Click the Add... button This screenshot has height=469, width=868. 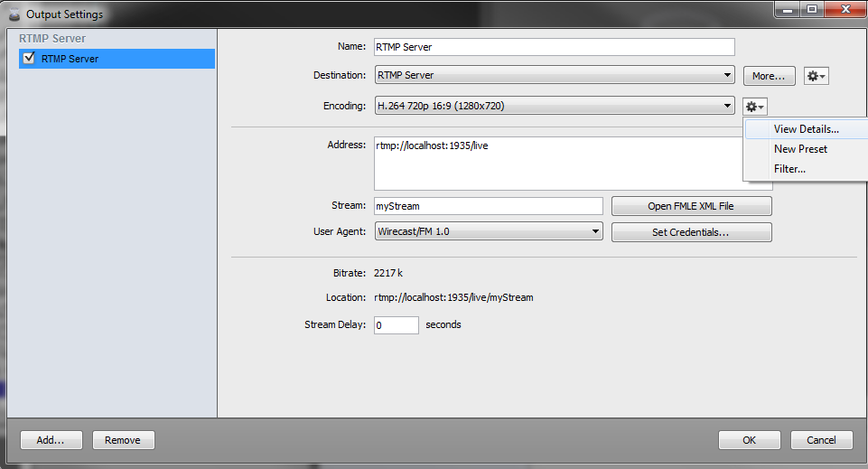51,440
